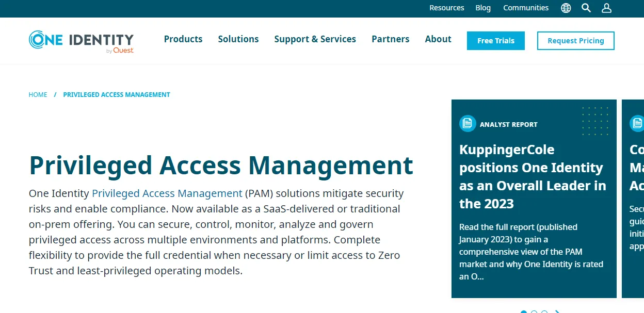644x313 pixels.
Task: Open the Products menu
Action: 183,39
